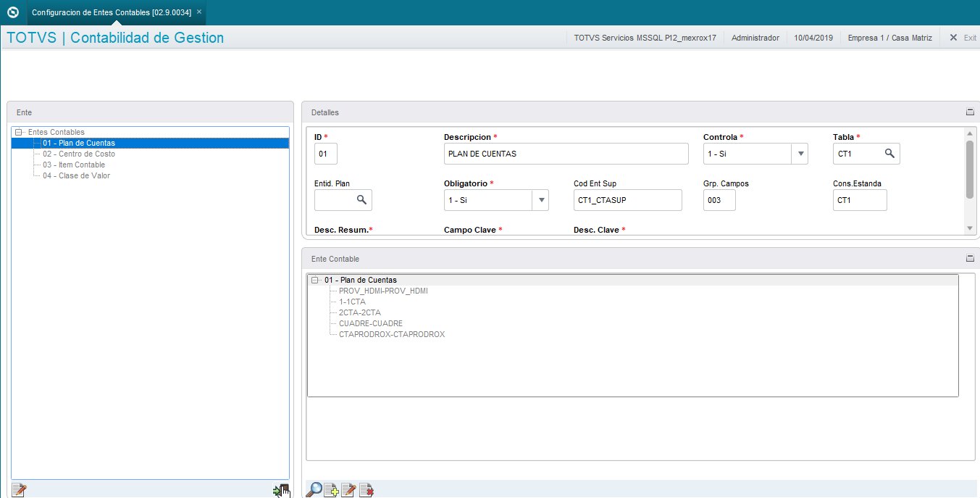Click the exit door icon under the Ente tree
This screenshot has height=498, width=980.
point(281,490)
